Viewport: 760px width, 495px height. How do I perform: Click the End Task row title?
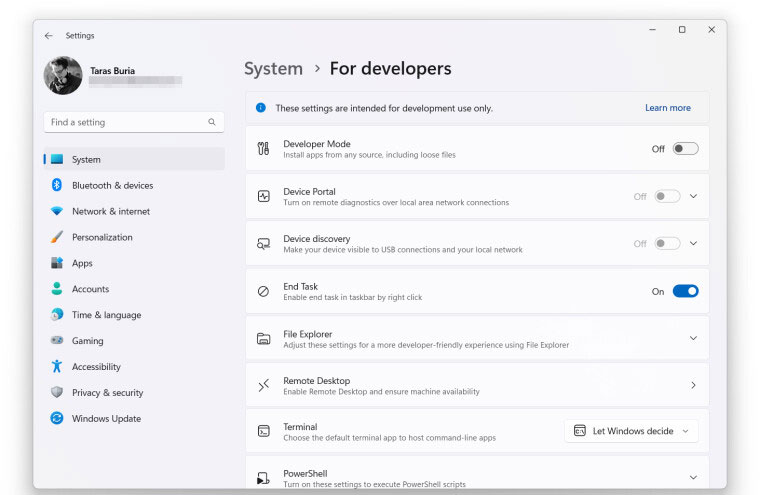(x=301, y=287)
